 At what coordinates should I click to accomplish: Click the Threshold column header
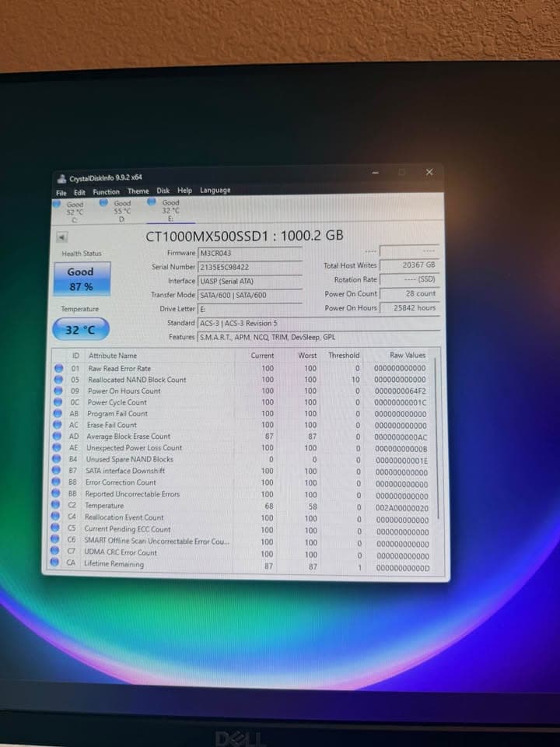pyautogui.click(x=344, y=356)
